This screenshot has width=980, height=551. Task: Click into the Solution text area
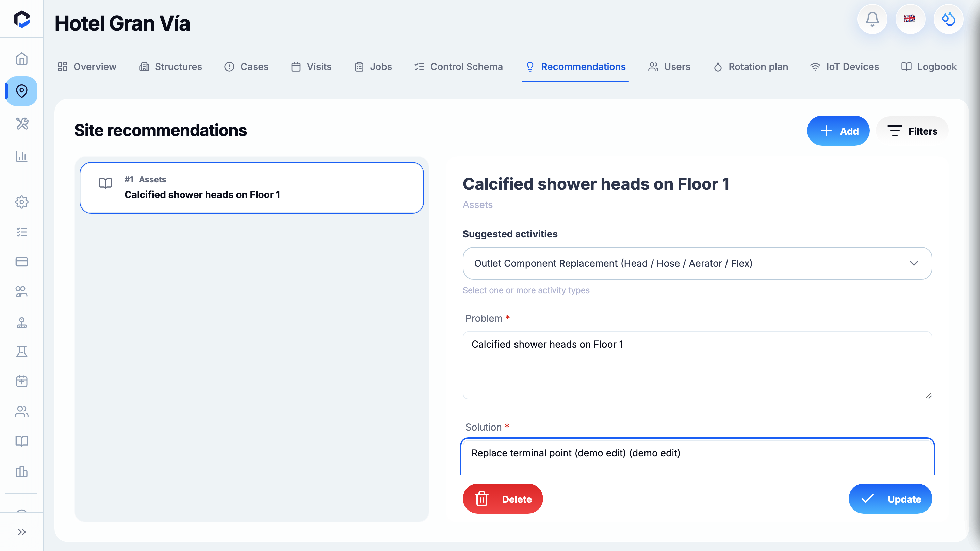coord(697,457)
